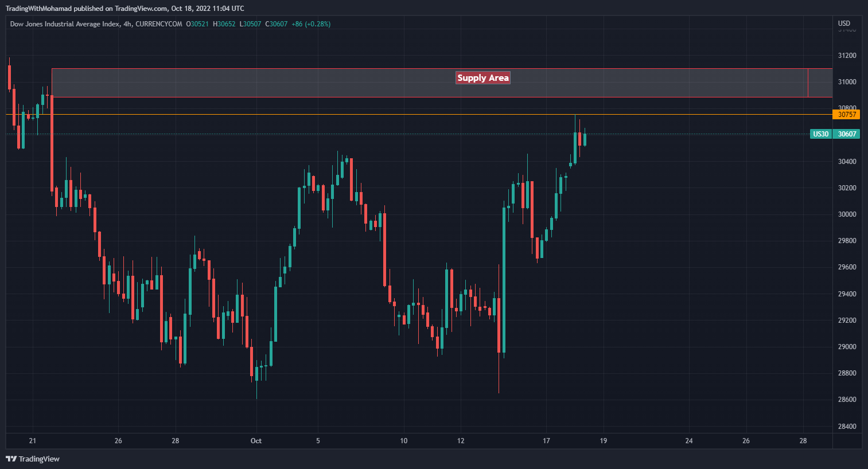This screenshot has width=868, height=469.
Task: Click the 12 date on time axis
Action: [461, 441]
